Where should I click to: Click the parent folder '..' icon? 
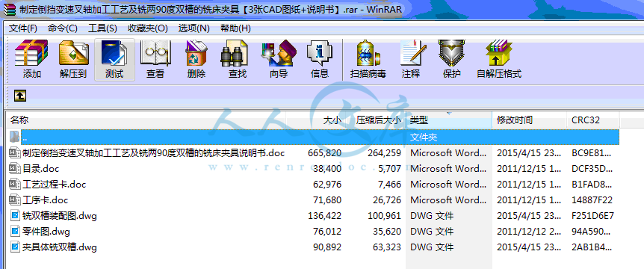tap(15, 136)
